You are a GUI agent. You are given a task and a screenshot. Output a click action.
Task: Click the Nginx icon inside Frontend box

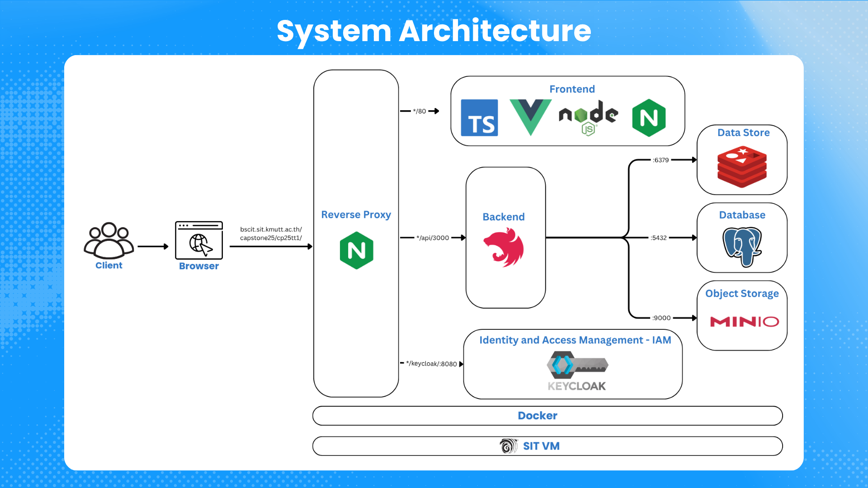tap(649, 118)
